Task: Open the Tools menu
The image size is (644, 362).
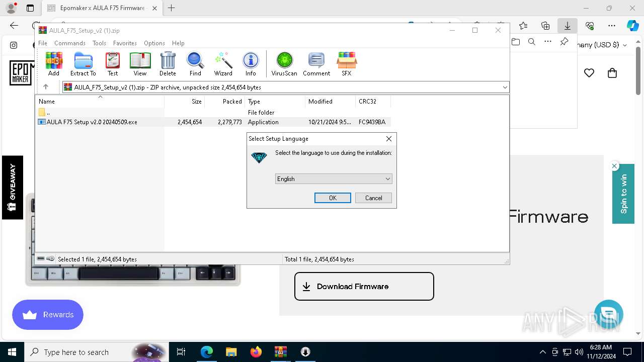Action: tap(99, 43)
